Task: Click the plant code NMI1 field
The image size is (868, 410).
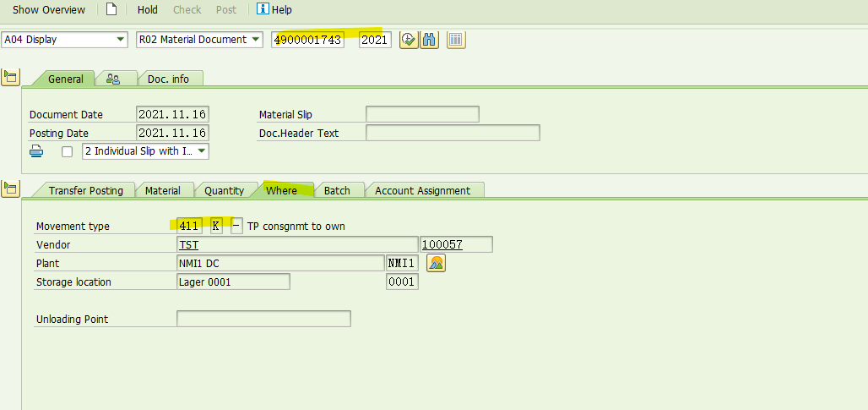Action: point(402,263)
